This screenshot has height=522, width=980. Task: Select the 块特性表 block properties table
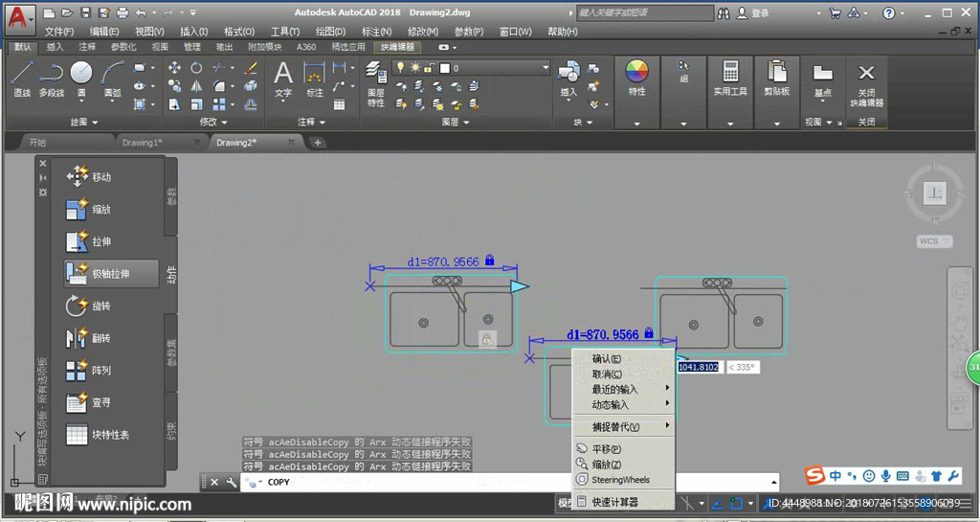[x=98, y=435]
